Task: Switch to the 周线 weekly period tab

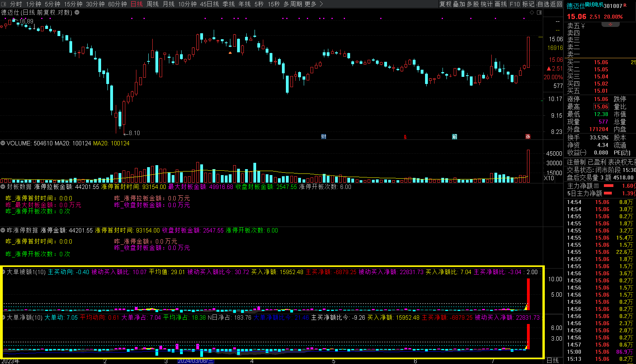Action: coord(152,4)
